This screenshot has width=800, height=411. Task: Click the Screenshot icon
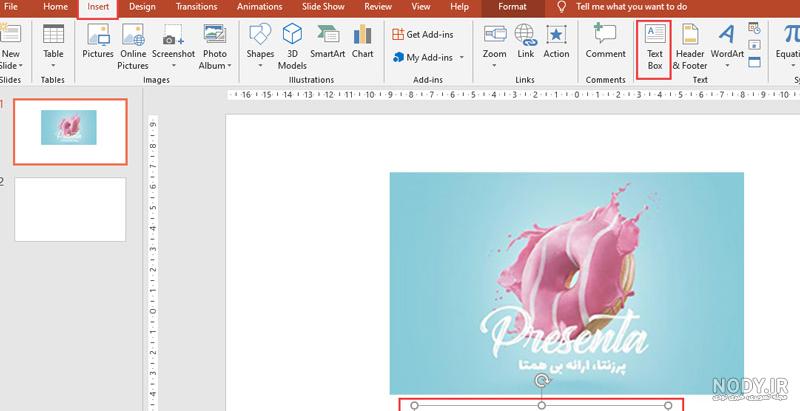coord(173,35)
